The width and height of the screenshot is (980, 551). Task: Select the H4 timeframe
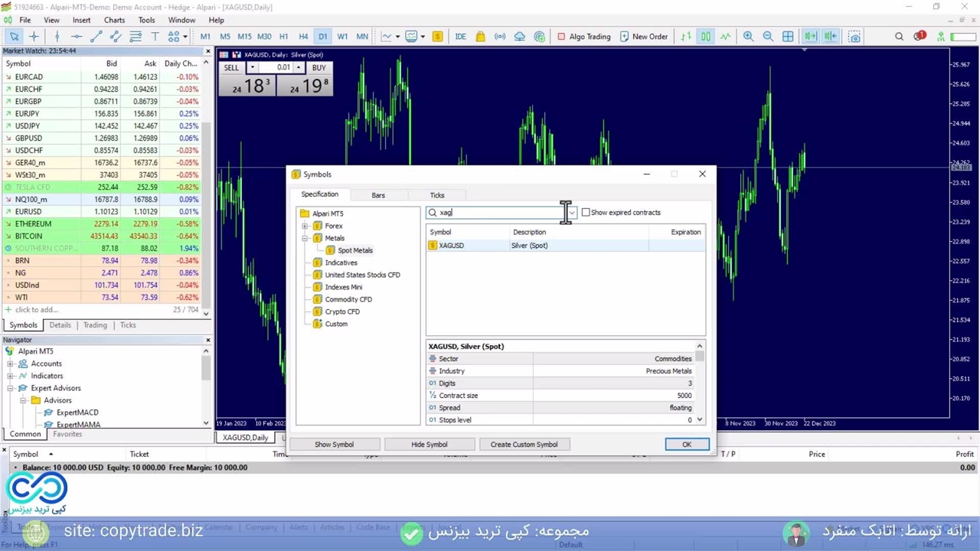tap(303, 36)
